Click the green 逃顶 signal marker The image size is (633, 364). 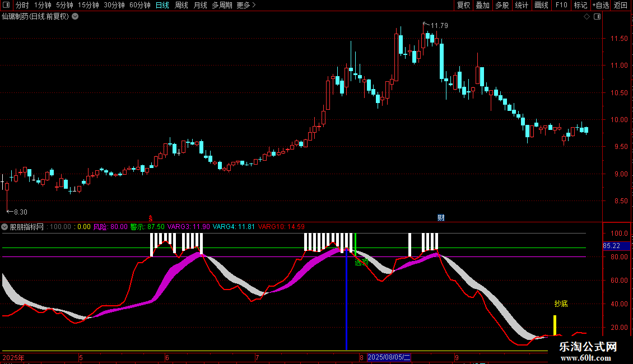(361, 262)
